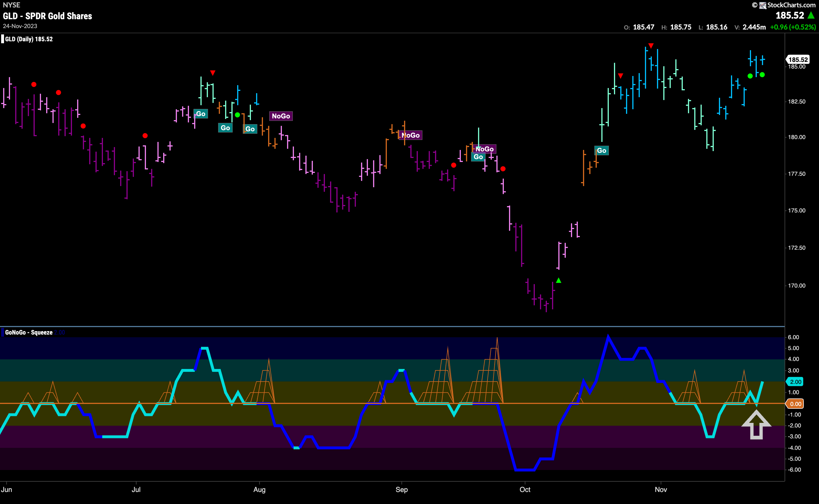This screenshot has height=504, width=819.
Task: Click the StockCharts.com logo
Action: tap(787, 5)
